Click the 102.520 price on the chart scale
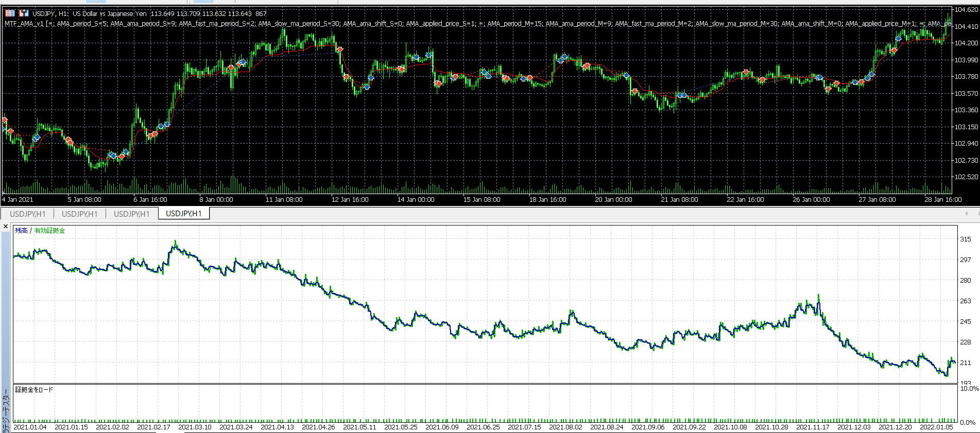Screen dimensions: 980x433 coord(966,177)
